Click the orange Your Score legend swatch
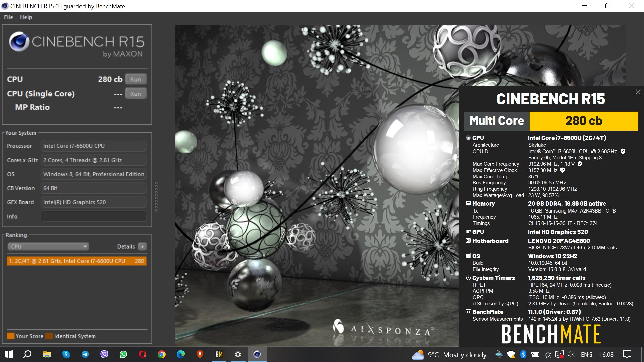The width and height of the screenshot is (644, 362). (11, 336)
